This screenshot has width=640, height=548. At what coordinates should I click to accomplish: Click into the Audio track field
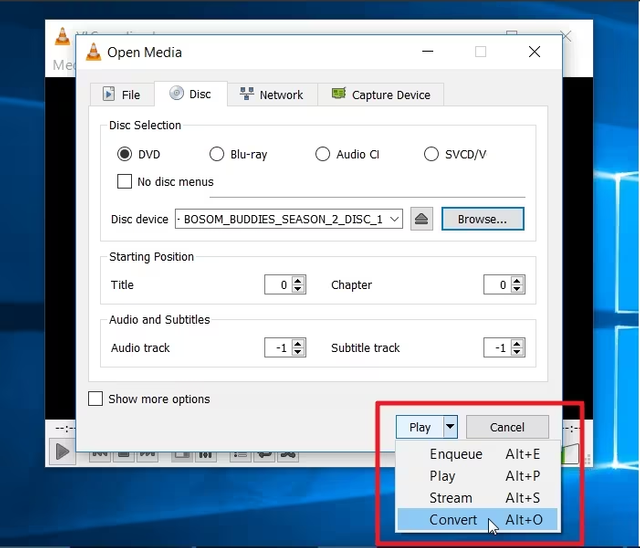[278, 348]
